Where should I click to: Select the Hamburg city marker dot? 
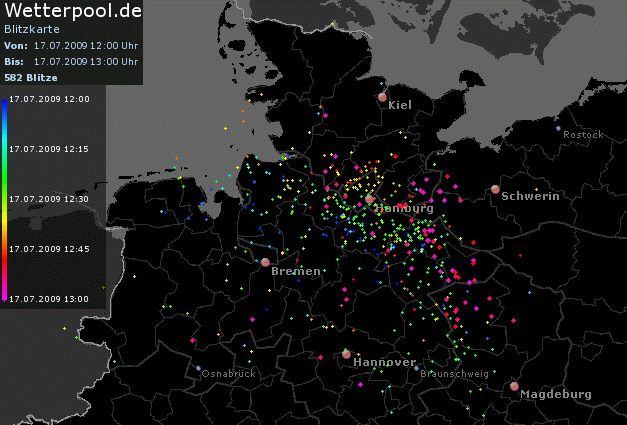tap(370, 200)
